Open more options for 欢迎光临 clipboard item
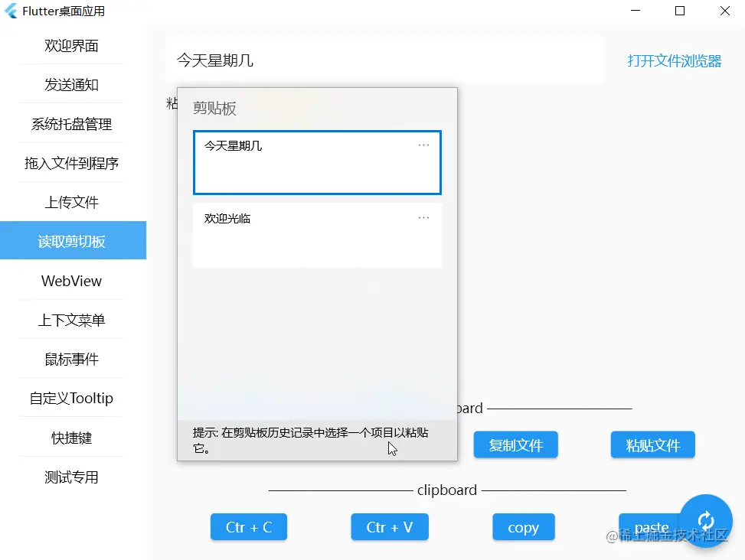This screenshot has height=560, width=745. point(424,217)
